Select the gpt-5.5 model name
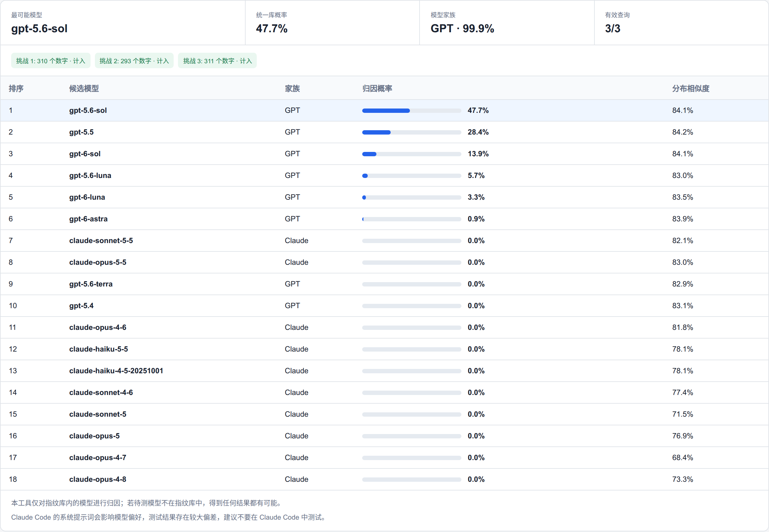 [x=81, y=132]
